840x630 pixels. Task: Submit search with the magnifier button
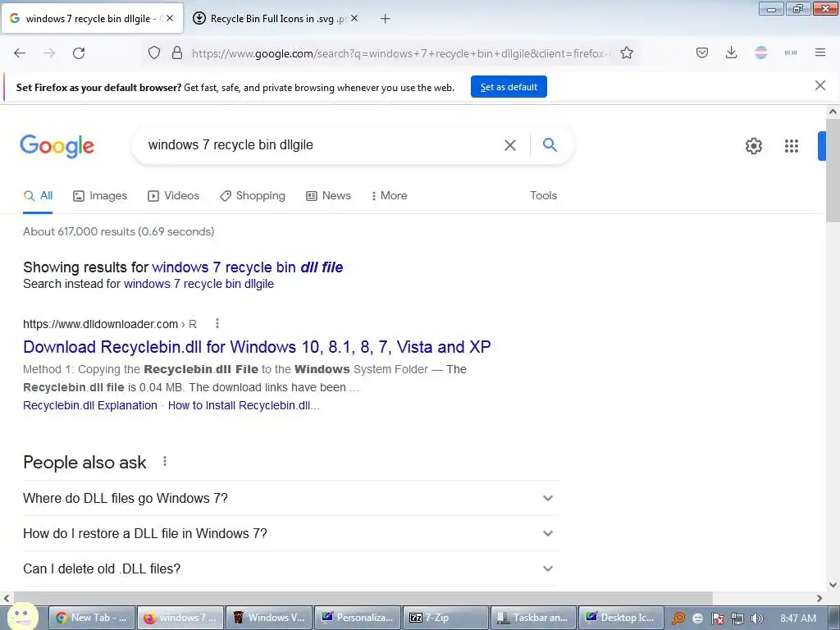[x=550, y=144]
